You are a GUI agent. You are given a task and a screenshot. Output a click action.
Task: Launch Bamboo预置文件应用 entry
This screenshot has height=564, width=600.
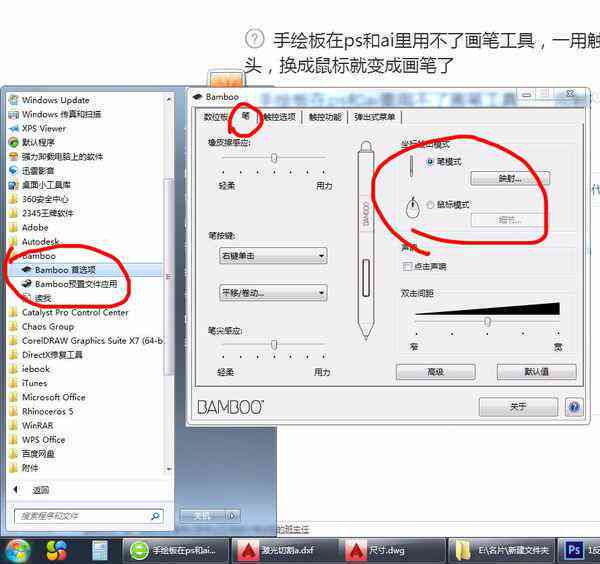(x=76, y=284)
